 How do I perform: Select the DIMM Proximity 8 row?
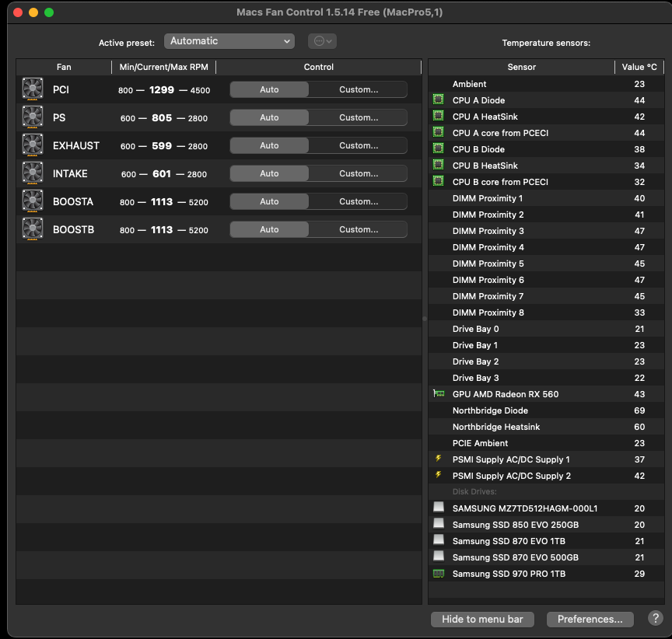[x=546, y=313]
